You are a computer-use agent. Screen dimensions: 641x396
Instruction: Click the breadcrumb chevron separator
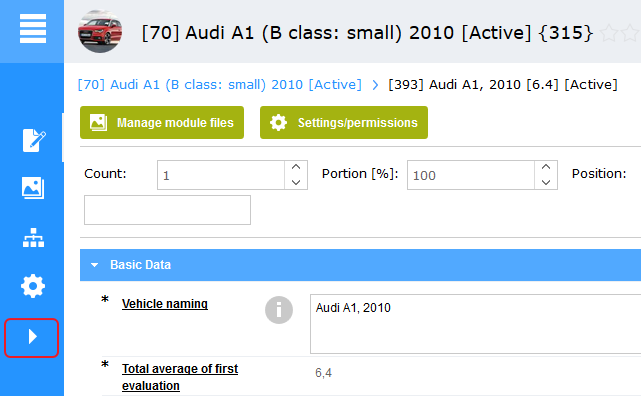click(375, 85)
